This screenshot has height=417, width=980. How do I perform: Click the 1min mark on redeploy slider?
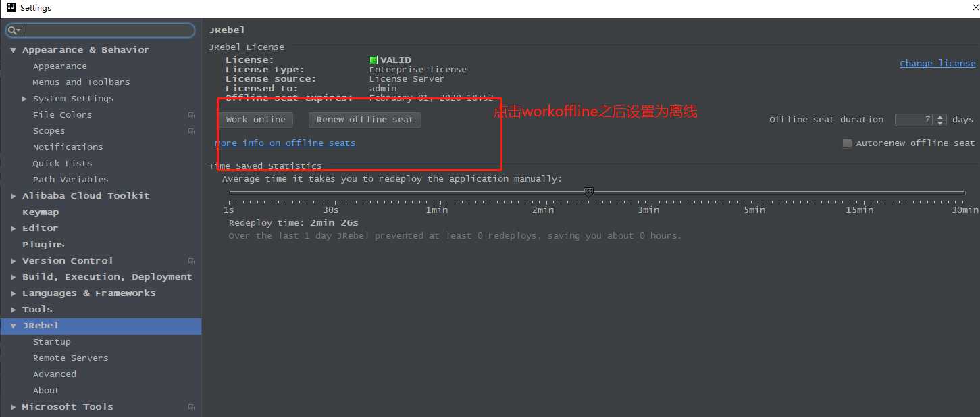click(436, 210)
